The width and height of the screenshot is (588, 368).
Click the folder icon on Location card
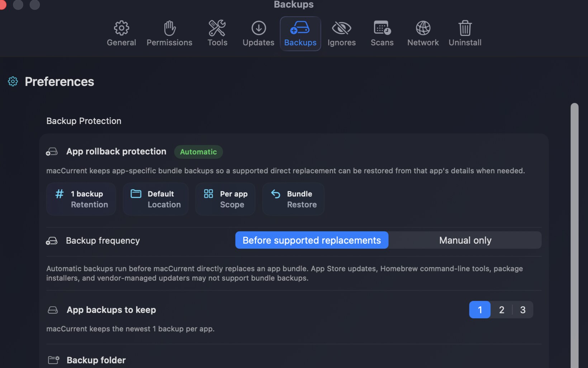point(136,194)
